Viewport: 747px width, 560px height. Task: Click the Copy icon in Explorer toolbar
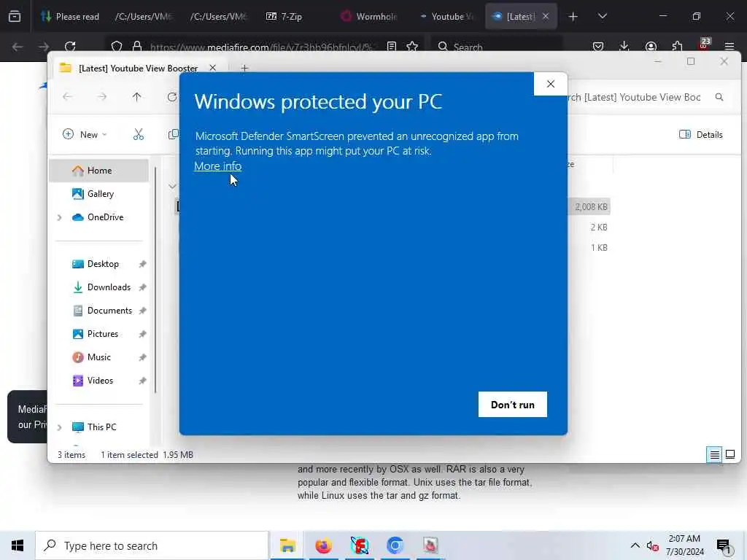pyautogui.click(x=174, y=134)
